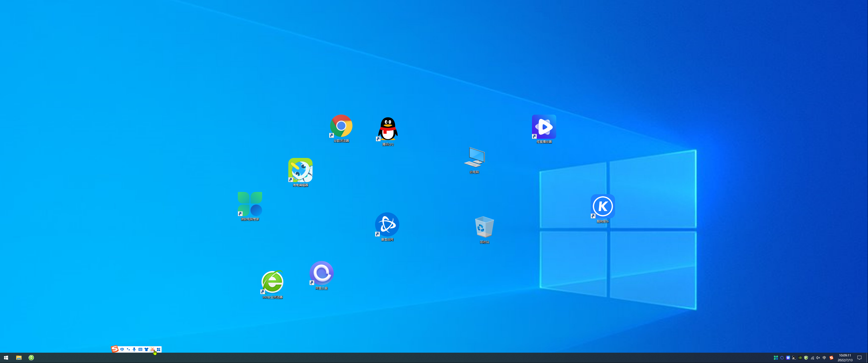Launch the 腾讯QQ desktop shortcut
This screenshot has width=868, height=363.
[x=387, y=131]
